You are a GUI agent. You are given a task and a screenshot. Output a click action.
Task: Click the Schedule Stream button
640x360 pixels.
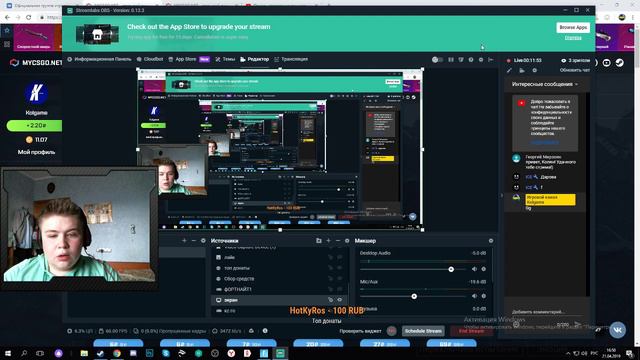point(423,331)
